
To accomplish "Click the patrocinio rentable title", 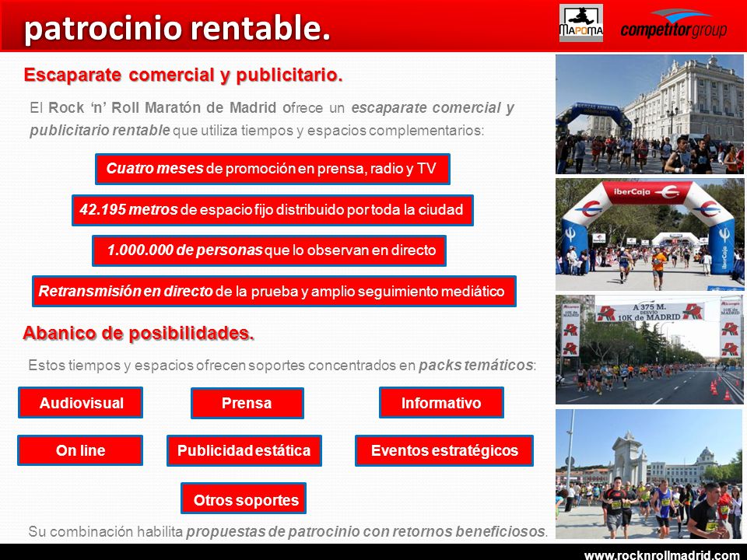I will [177, 28].
